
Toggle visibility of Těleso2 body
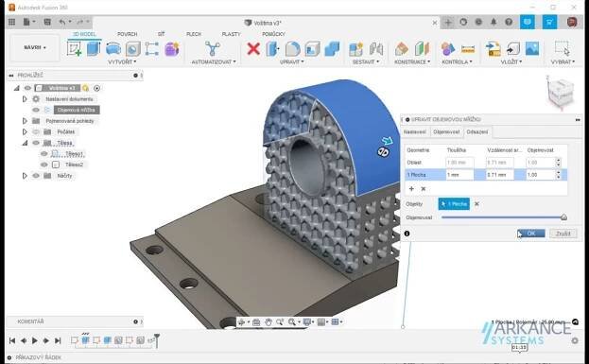[43, 165]
